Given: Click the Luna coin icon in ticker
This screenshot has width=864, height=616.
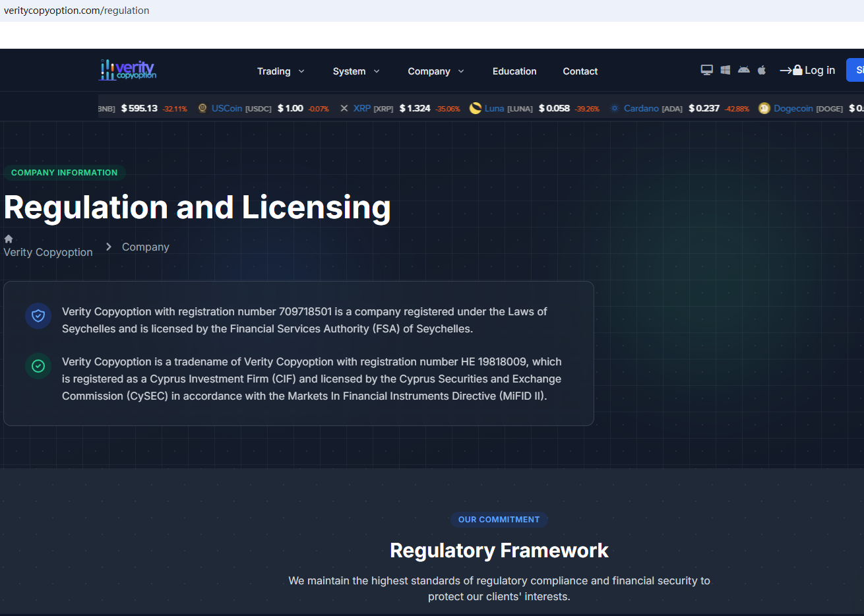Looking at the screenshot, I should click(x=475, y=108).
